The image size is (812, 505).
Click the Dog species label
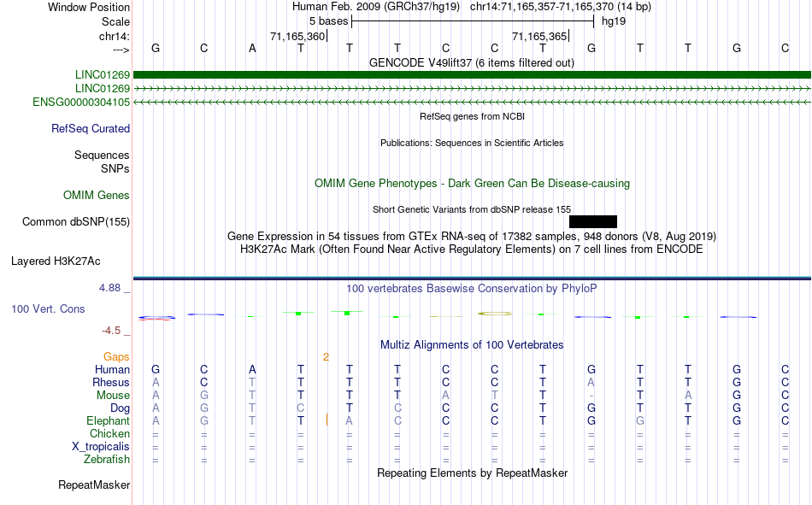click(120, 408)
